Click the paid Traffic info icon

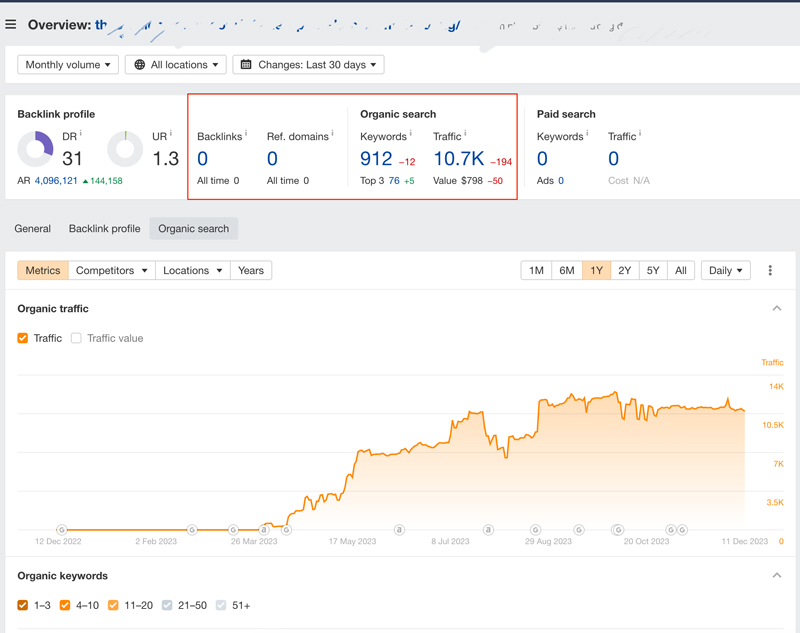tap(640, 134)
